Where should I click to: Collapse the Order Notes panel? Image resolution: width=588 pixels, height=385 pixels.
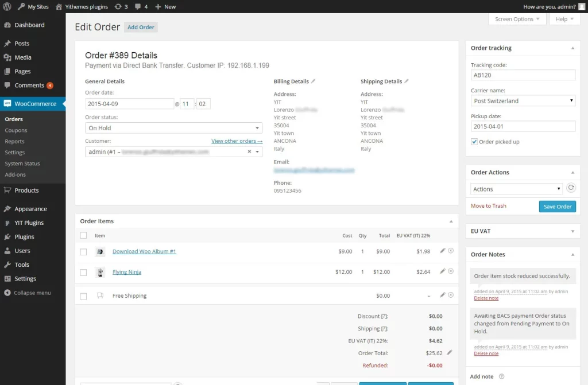coord(572,255)
